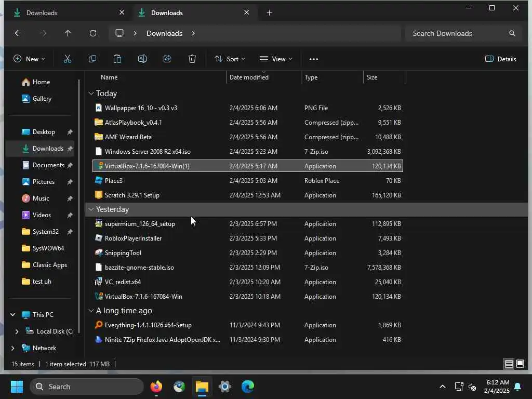Viewport: 532px width, 399px height.
Task: Refresh the Downloads folder
Action: 92,33
